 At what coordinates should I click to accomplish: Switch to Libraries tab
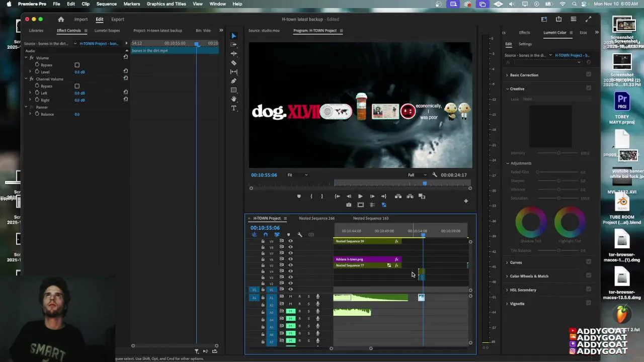(x=36, y=31)
